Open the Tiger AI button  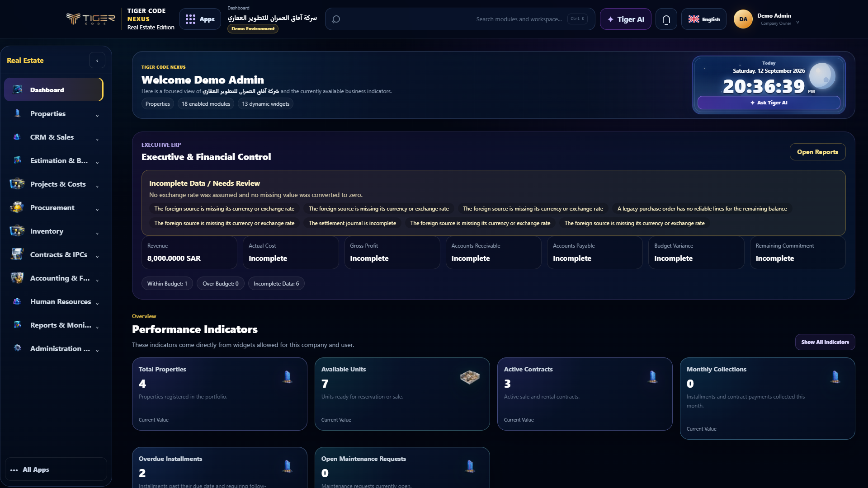tap(625, 19)
